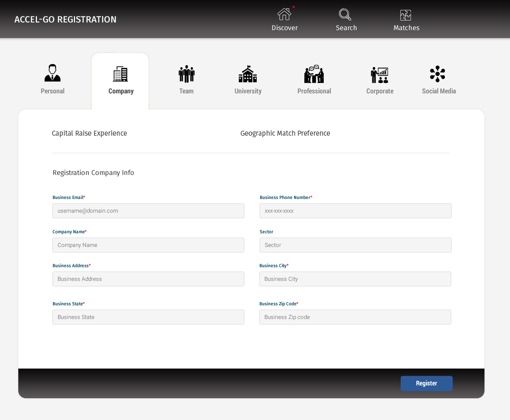Click the Discover home icon
The image size is (510, 420).
[284, 14]
